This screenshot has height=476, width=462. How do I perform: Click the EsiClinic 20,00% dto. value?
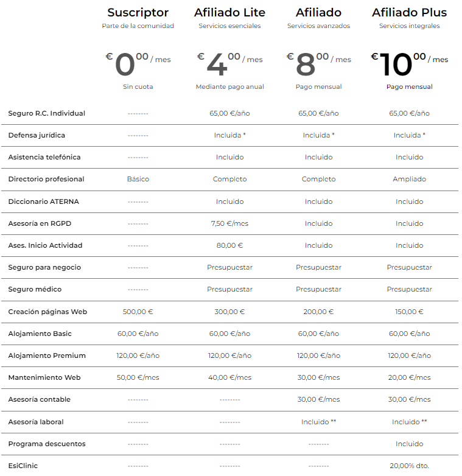click(x=410, y=466)
